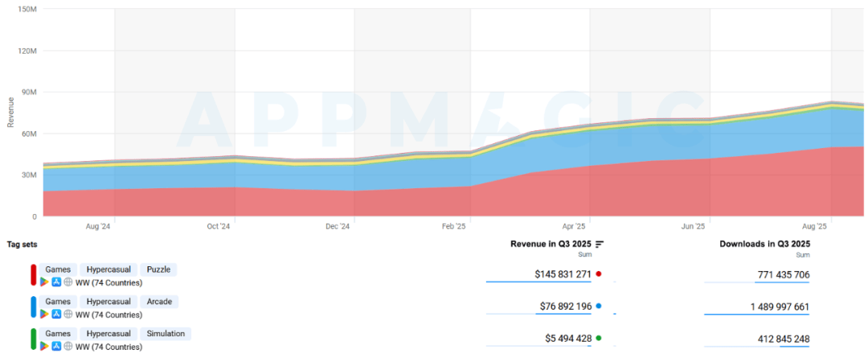The width and height of the screenshot is (868, 358).
Task: Click Google Play icon in Arcade row
Action: tap(45, 315)
